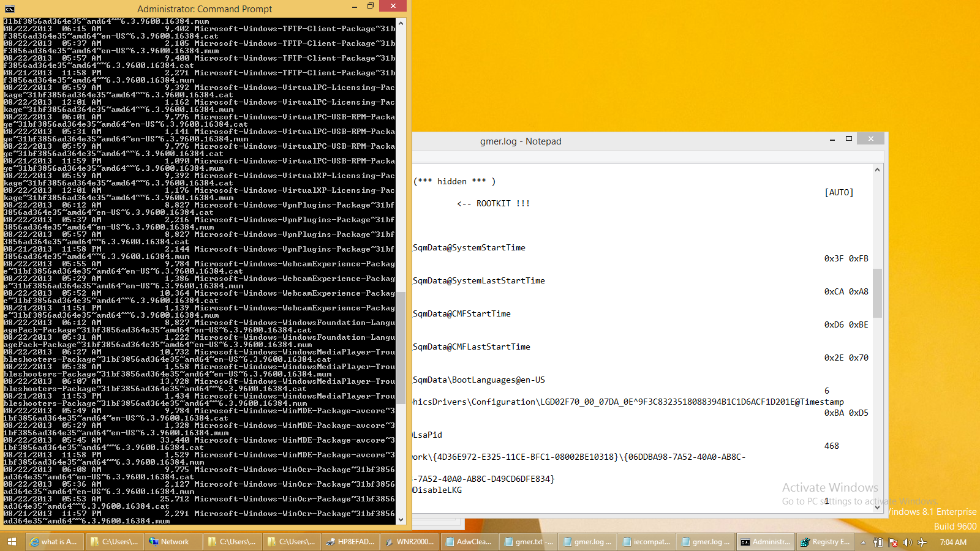
Task: Maximize the gmer.log Notepad window
Action: pos(849,139)
